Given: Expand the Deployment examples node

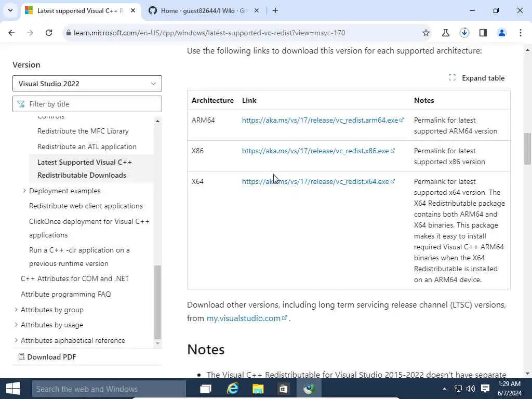Looking at the screenshot, I should pos(24,191).
